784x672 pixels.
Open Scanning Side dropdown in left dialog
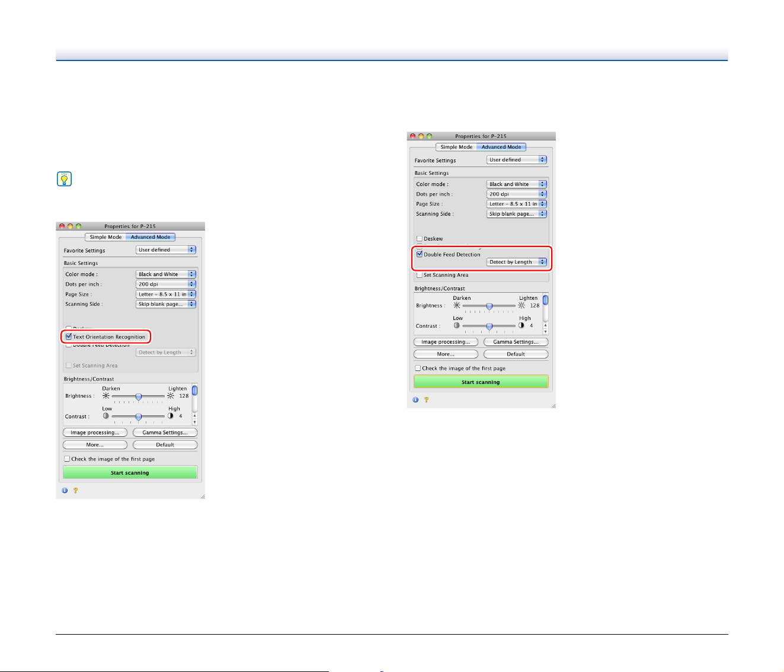pyautogui.click(x=166, y=304)
